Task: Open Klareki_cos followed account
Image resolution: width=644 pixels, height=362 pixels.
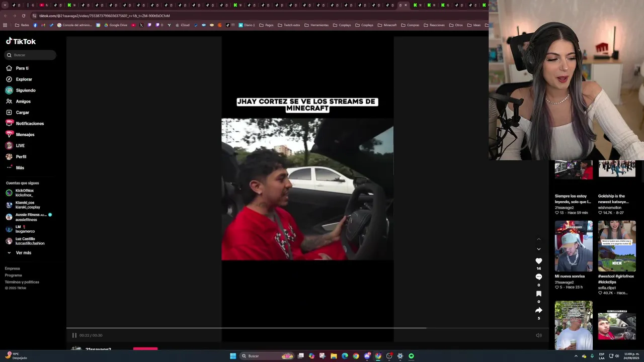Action: coord(23,205)
